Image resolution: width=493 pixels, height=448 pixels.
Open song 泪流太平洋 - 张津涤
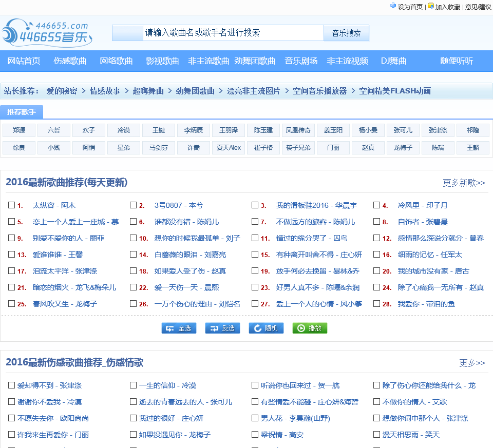click(65, 271)
